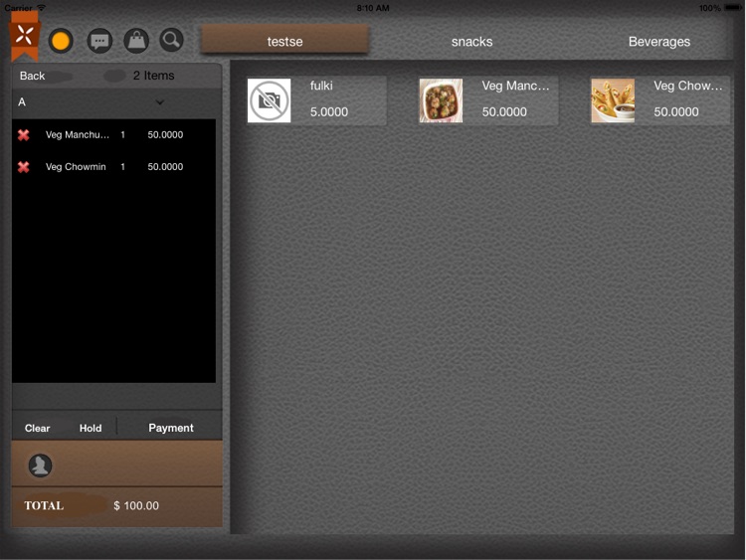746x560 pixels.
Task: Switch to the testse category tab
Action: point(284,41)
